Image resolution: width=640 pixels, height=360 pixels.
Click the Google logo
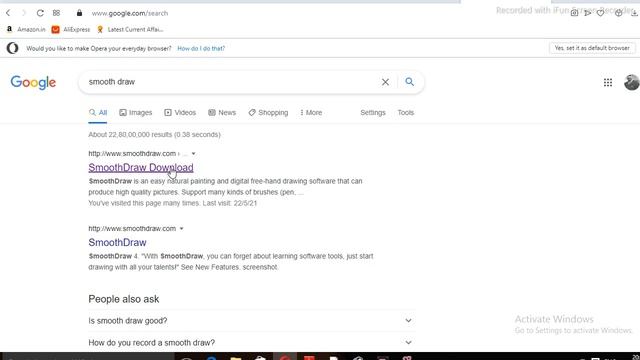click(33, 82)
